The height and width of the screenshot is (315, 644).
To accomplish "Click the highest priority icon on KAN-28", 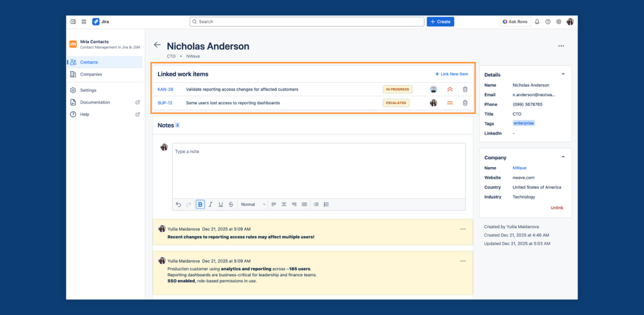I will [449, 89].
